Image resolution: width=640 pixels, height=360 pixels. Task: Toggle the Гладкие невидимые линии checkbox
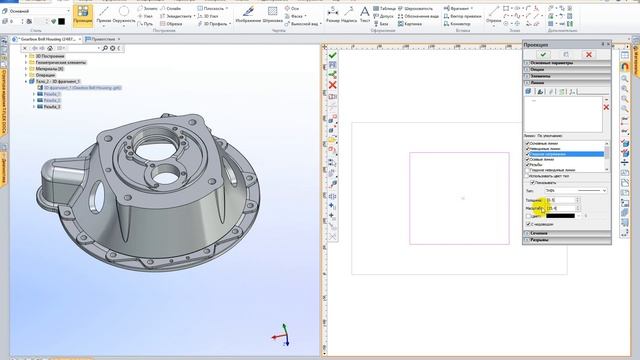coord(527,170)
